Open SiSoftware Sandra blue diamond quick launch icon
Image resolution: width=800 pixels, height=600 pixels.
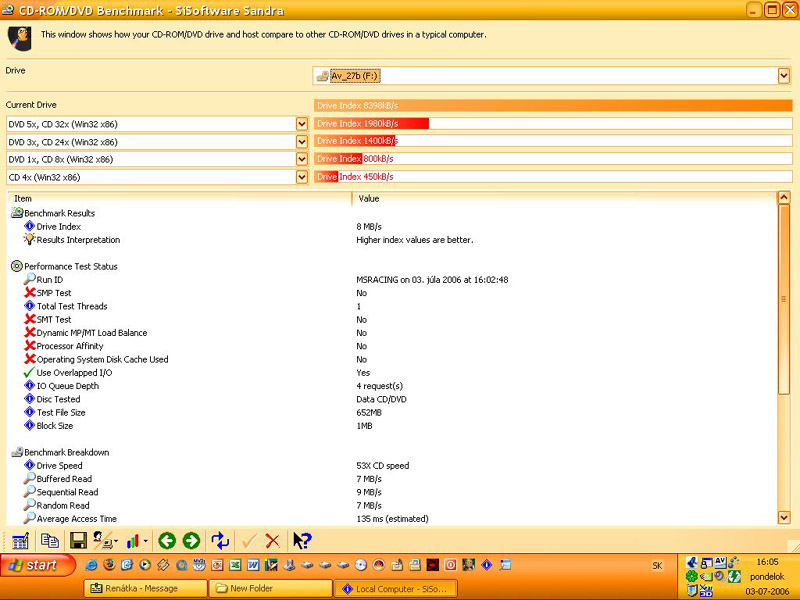[487, 565]
